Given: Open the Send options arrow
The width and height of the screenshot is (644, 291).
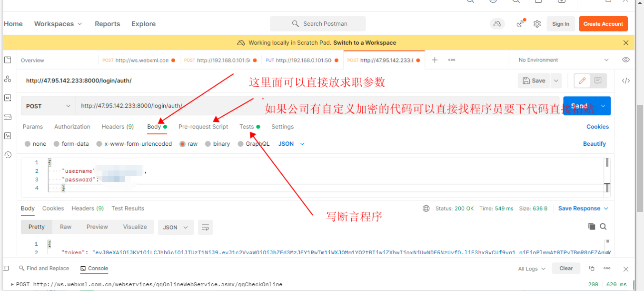Looking at the screenshot, I should click(x=603, y=106).
